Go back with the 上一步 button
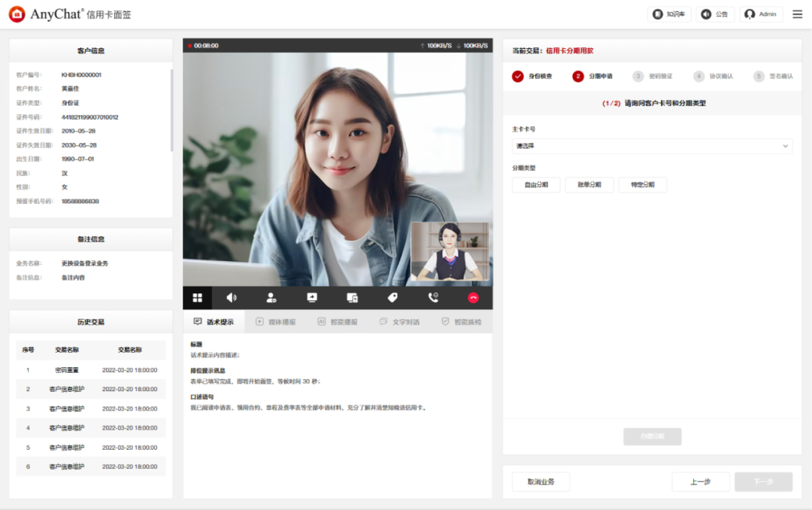Viewport: 812px width, 510px height. [699, 482]
